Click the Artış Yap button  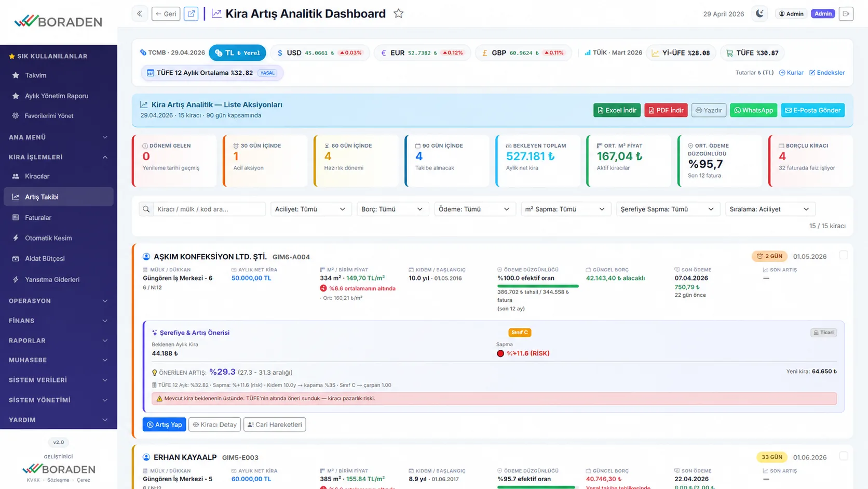click(x=164, y=425)
